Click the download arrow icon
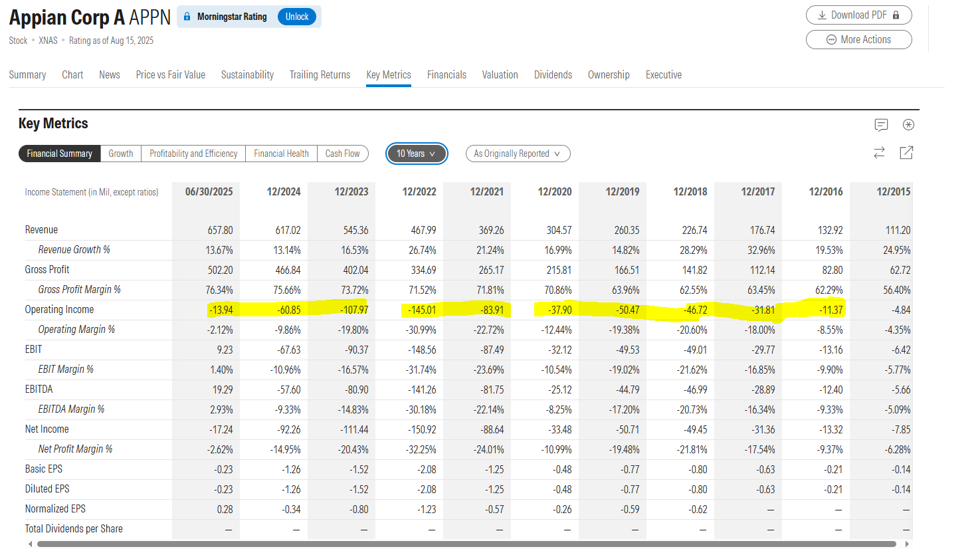 click(822, 15)
